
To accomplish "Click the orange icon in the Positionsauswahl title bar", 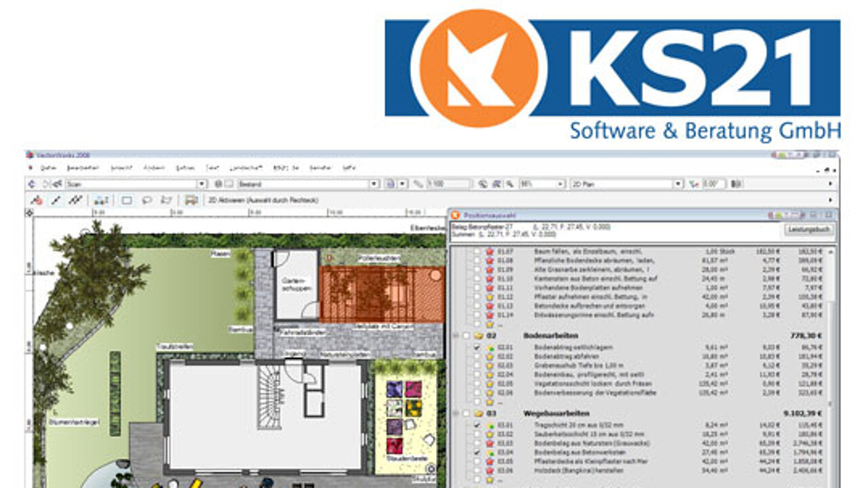I will [x=456, y=215].
